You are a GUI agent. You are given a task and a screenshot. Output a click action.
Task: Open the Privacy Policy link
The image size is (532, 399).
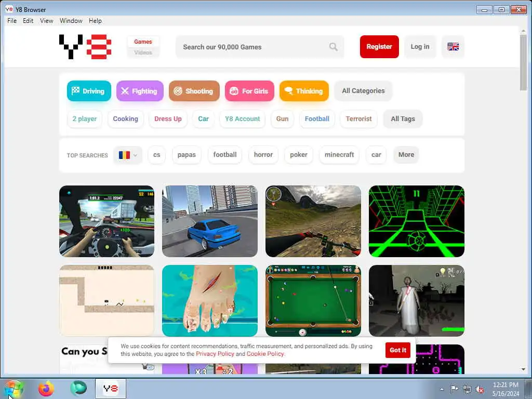pos(215,354)
